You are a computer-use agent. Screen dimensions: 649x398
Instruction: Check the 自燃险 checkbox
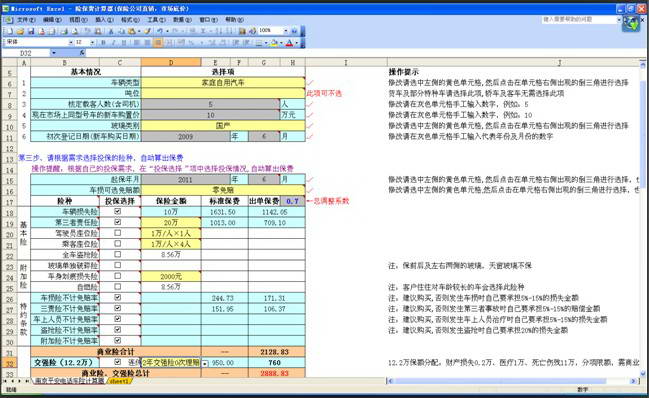(x=118, y=286)
